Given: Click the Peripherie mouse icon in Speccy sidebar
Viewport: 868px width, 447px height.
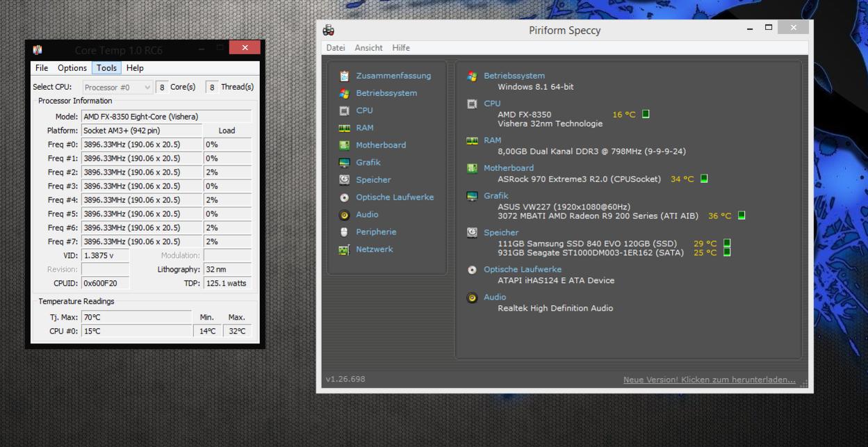Looking at the screenshot, I should point(344,232).
